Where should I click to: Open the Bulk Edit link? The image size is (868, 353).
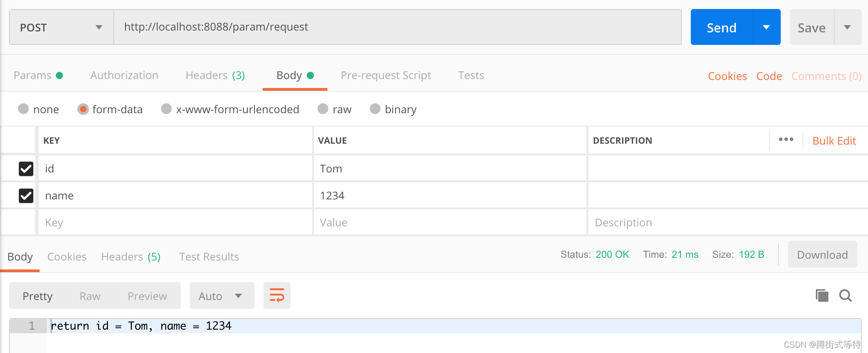834,141
